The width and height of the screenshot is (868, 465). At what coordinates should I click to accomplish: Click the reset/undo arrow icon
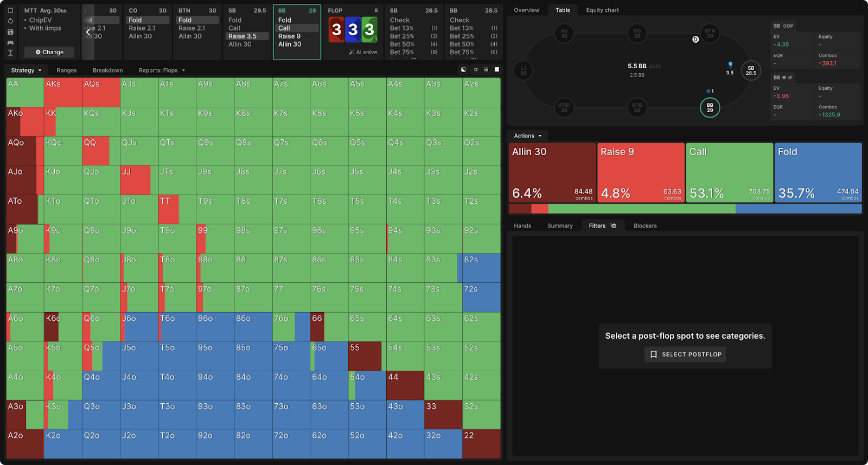pyautogui.click(x=10, y=21)
